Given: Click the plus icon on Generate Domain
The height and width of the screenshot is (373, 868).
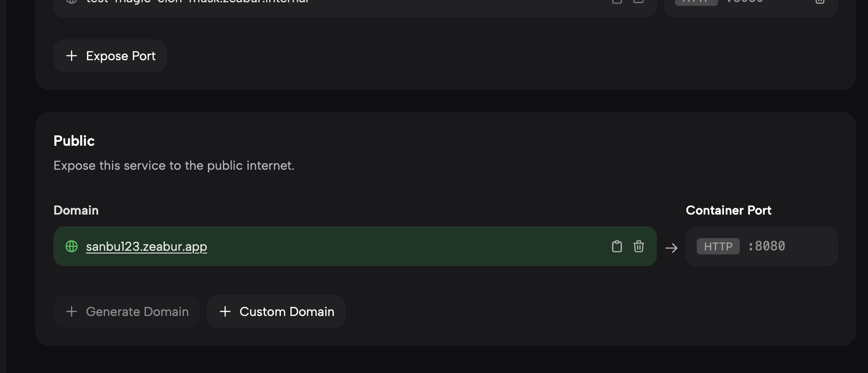Looking at the screenshot, I should [72, 311].
